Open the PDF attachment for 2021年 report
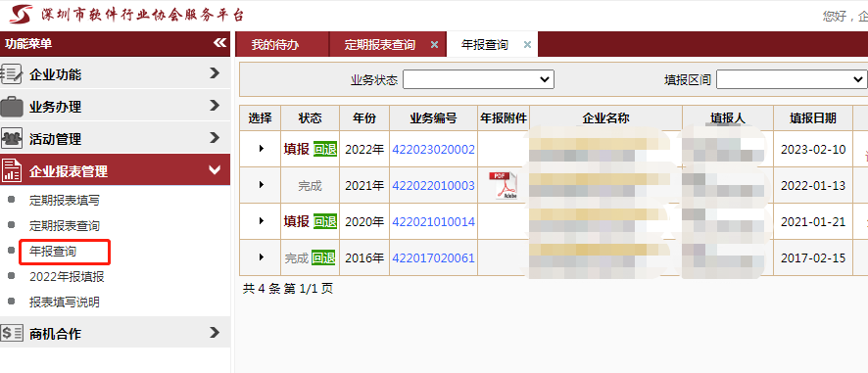 click(504, 185)
